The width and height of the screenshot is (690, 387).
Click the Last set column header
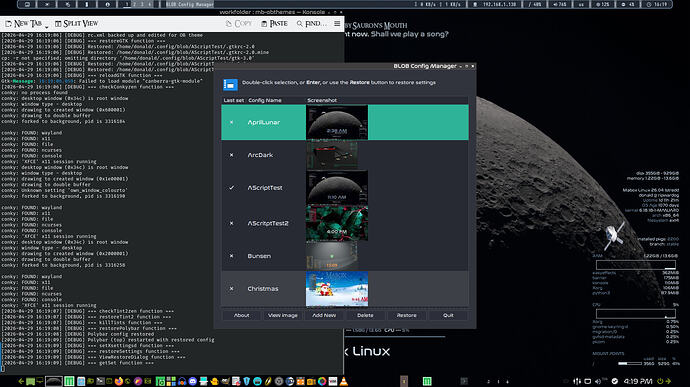coord(234,100)
